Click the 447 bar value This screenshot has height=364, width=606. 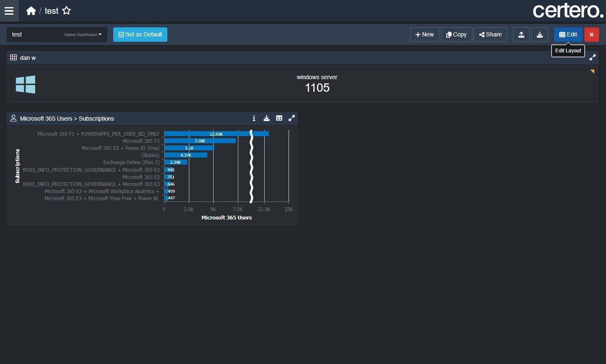pos(171,198)
